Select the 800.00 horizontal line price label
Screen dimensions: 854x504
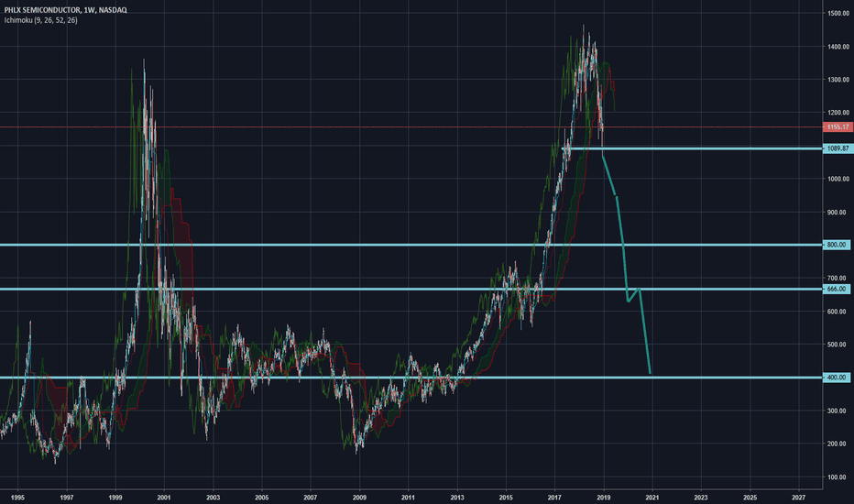[837, 245]
